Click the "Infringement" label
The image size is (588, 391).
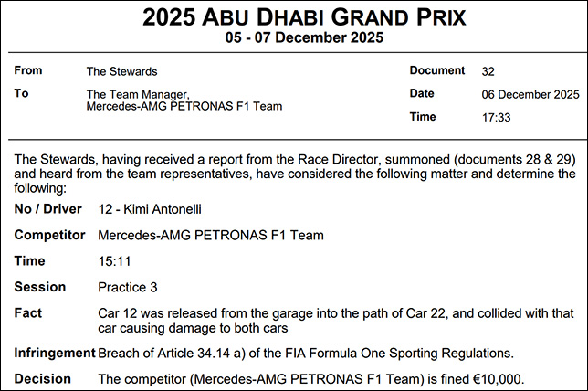pos(55,353)
